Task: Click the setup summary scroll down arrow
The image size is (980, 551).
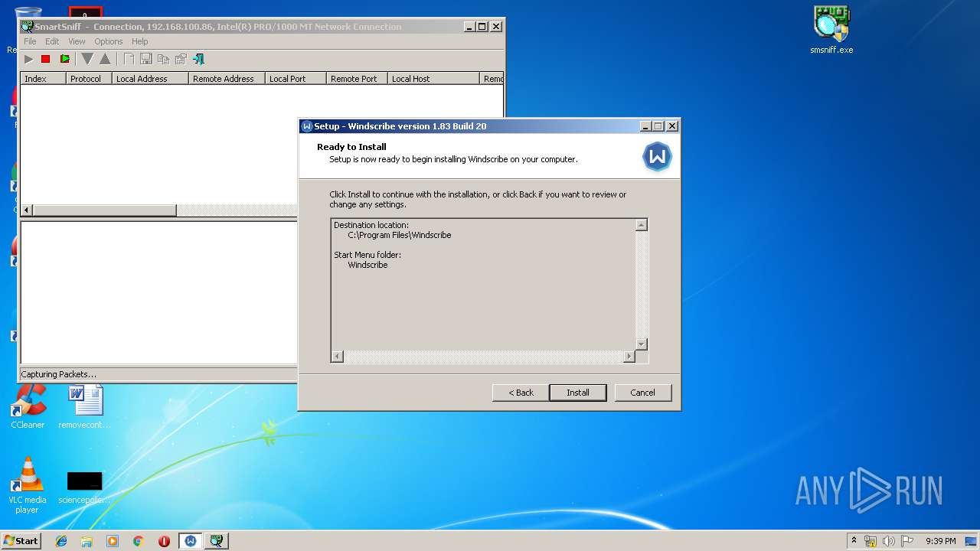Action: [642, 344]
